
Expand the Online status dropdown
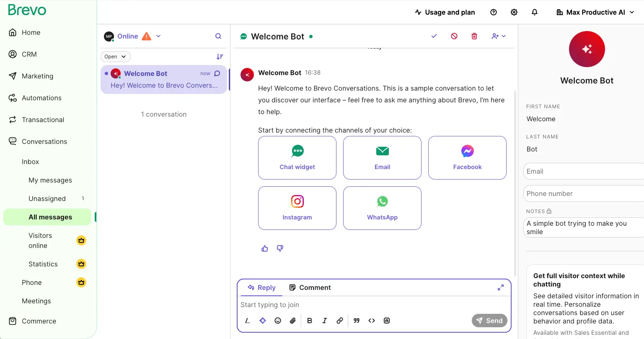158,36
